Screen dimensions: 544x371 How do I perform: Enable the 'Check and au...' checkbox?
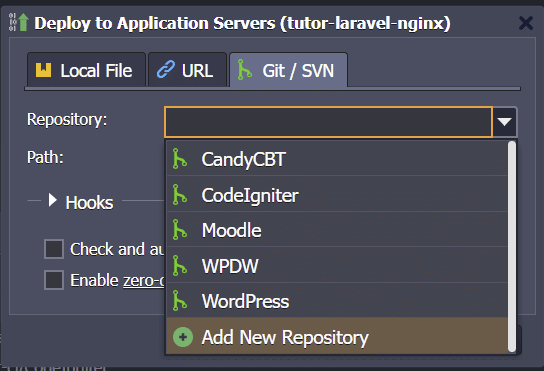[54, 249]
